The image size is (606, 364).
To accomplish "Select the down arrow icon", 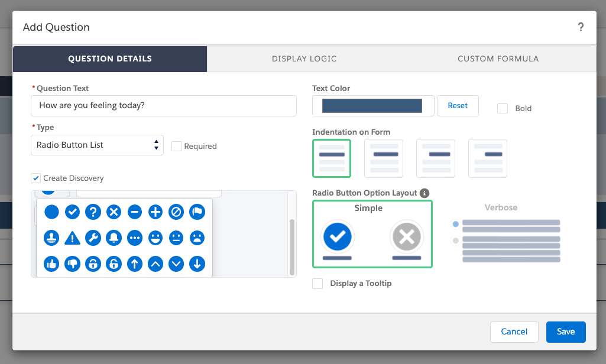I will point(197,264).
